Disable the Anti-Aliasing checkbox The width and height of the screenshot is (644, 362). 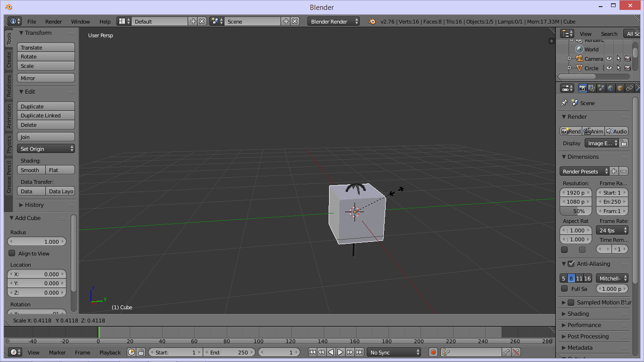coord(571,263)
